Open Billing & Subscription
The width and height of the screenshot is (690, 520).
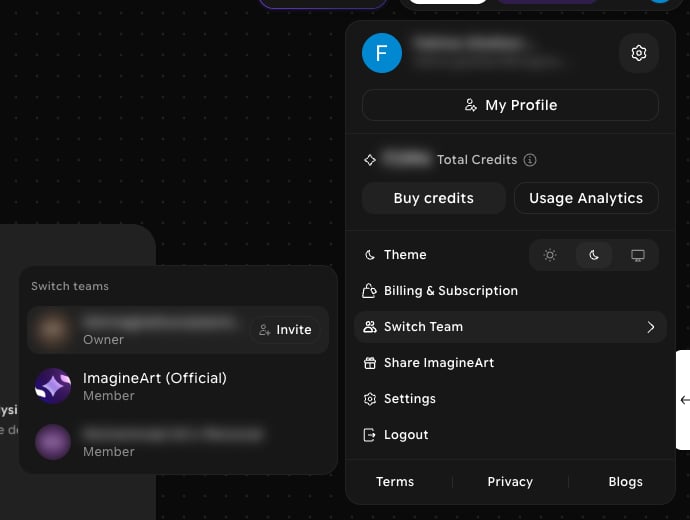pyautogui.click(x=510, y=291)
